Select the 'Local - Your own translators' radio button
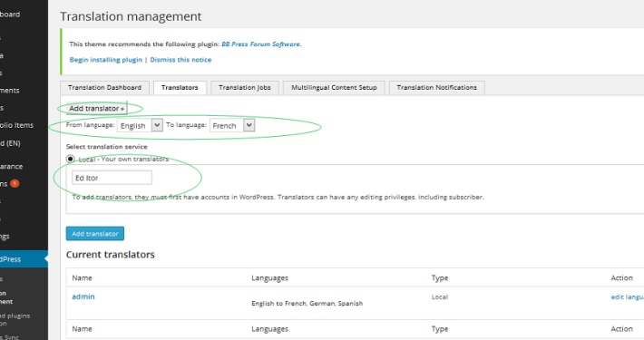Image resolution: width=644 pixels, height=340 pixels. [x=70, y=159]
